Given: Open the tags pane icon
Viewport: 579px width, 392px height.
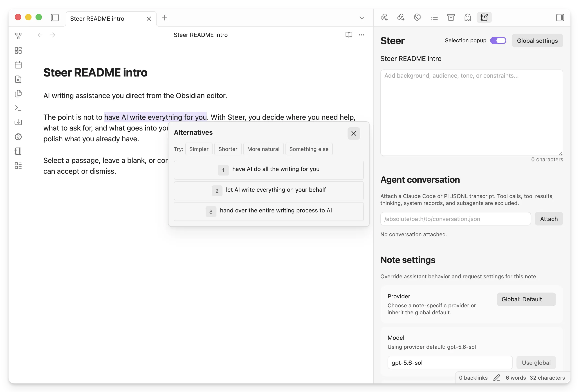Looking at the screenshot, I should pyautogui.click(x=417, y=18).
